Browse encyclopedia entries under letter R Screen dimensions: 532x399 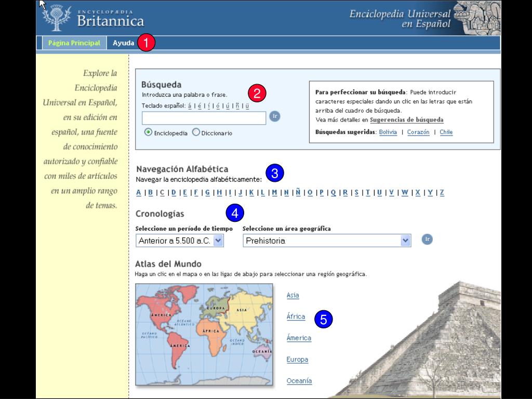click(x=345, y=193)
